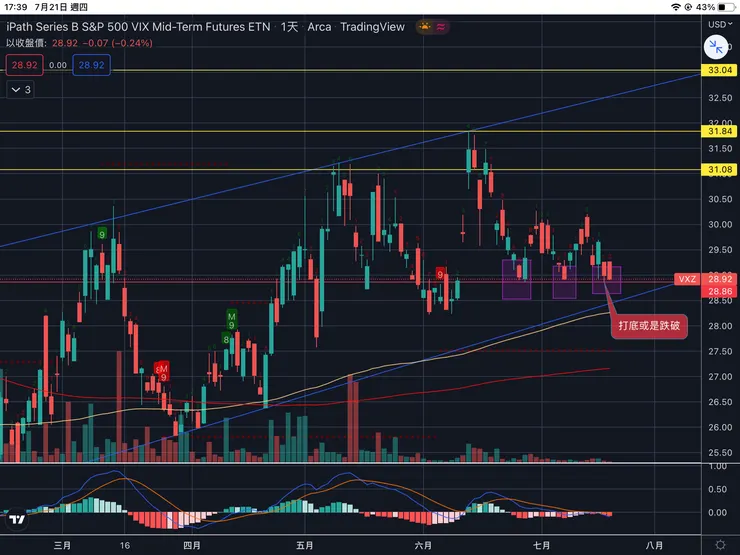Tap the exit fullscreen collapse icon
The height and width of the screenshot is (555, 740).
pos(716,47)
